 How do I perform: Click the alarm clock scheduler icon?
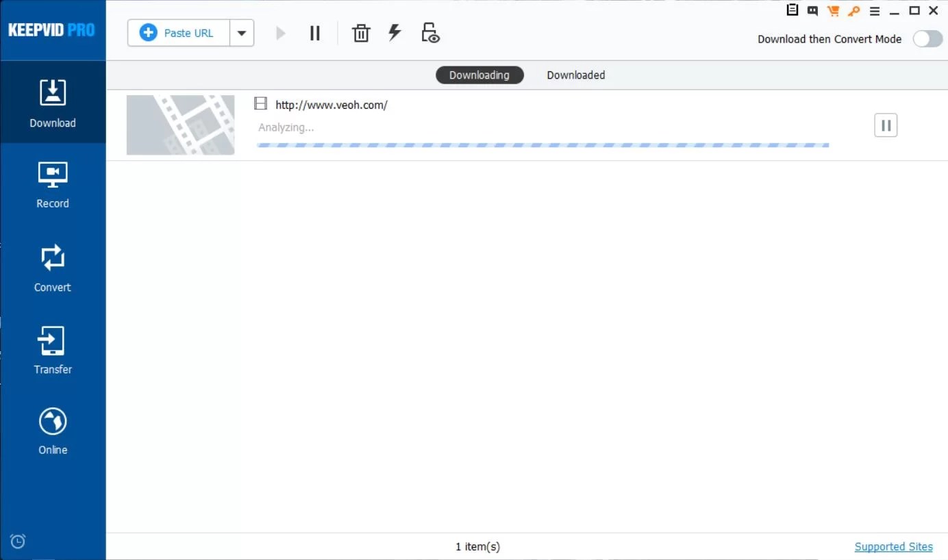pyautogui.click(x=18, y=541)
